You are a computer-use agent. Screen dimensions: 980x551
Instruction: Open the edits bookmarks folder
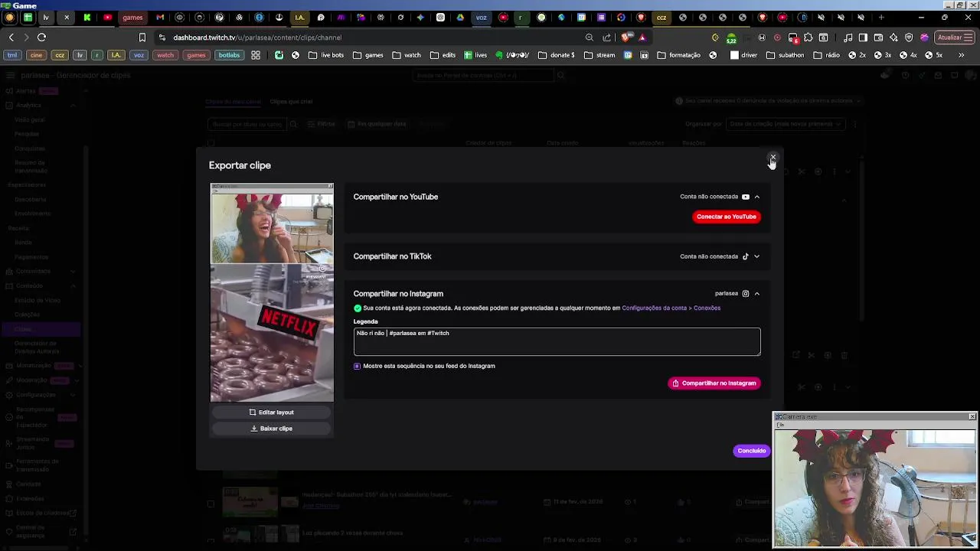click(x=443, y=55)
